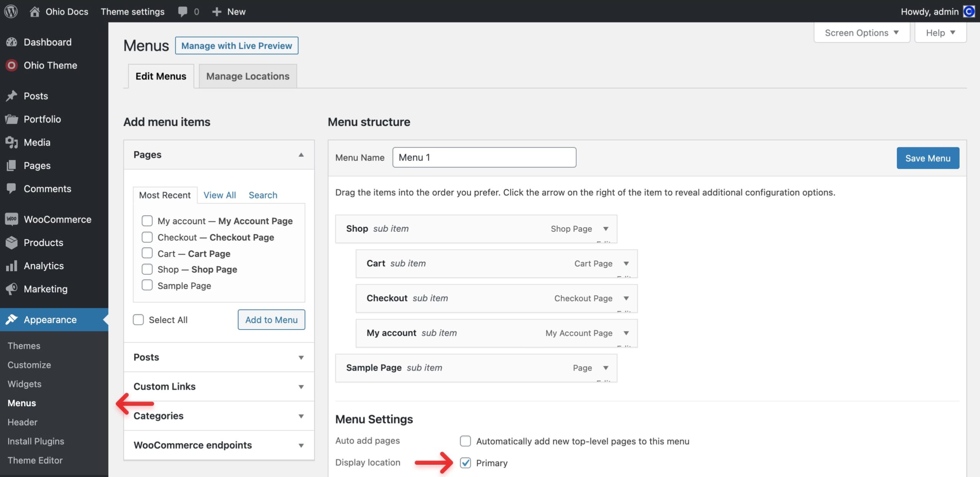The width and height of the screenshot is (980, 477).
Task: Click the Save Menu button
Action: pyautogui.click(x=928, y=158)
